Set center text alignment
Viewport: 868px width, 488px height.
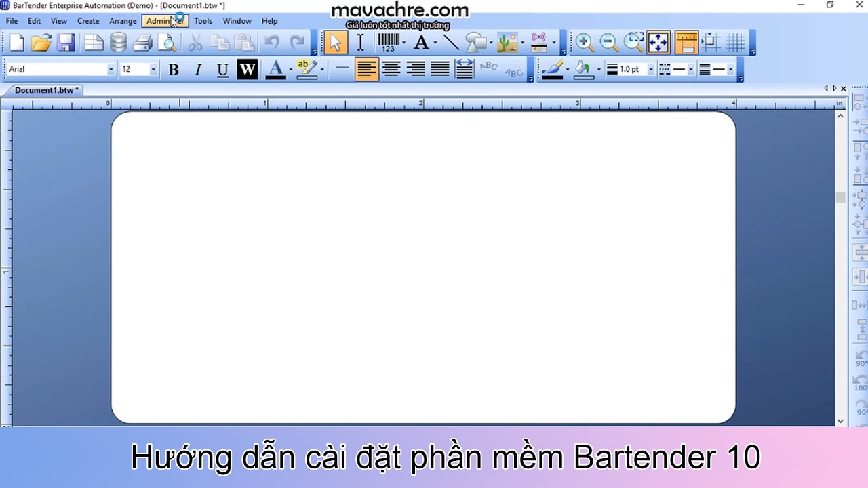click(x=391, y=69)
